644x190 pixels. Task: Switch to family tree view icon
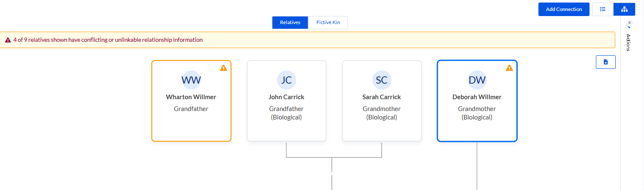(624, 9)
